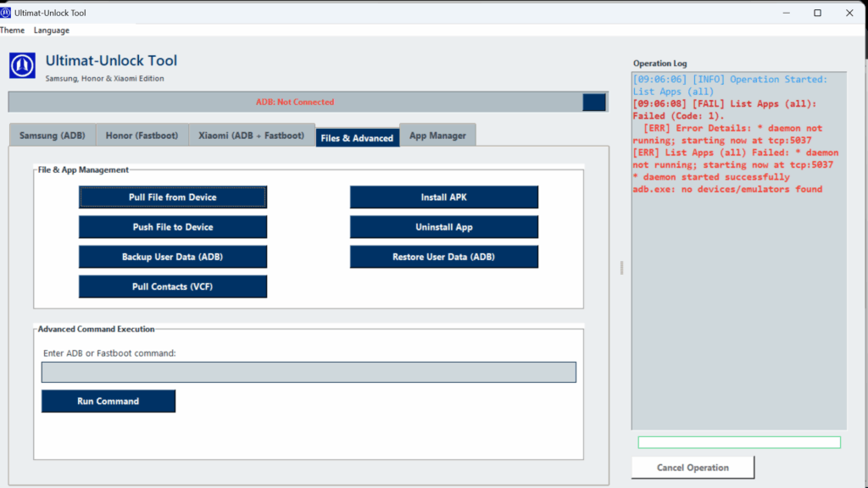Open the Language menu
Viewport: 868px width, 488px height.
52,30
